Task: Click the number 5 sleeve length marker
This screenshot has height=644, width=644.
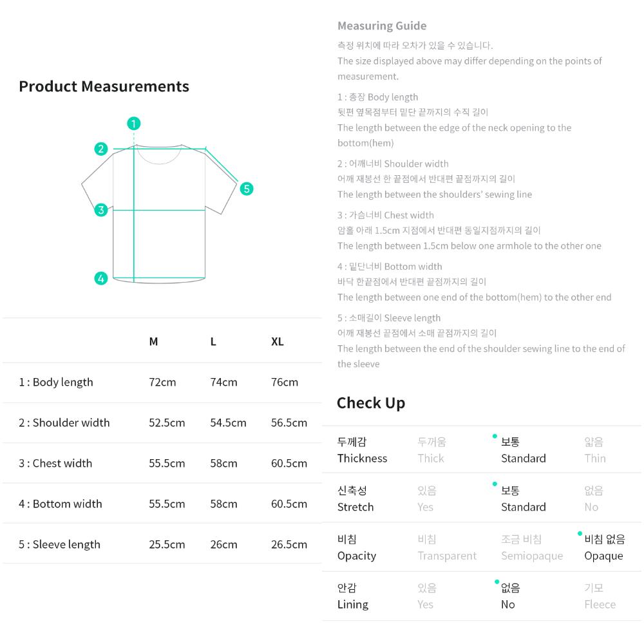Action: (x=247, y=189)
